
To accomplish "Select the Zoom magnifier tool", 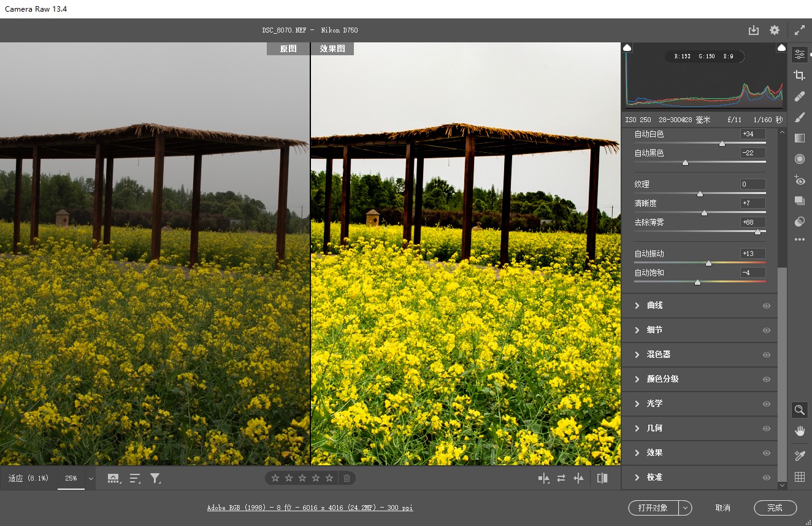I will pos(799,409).
